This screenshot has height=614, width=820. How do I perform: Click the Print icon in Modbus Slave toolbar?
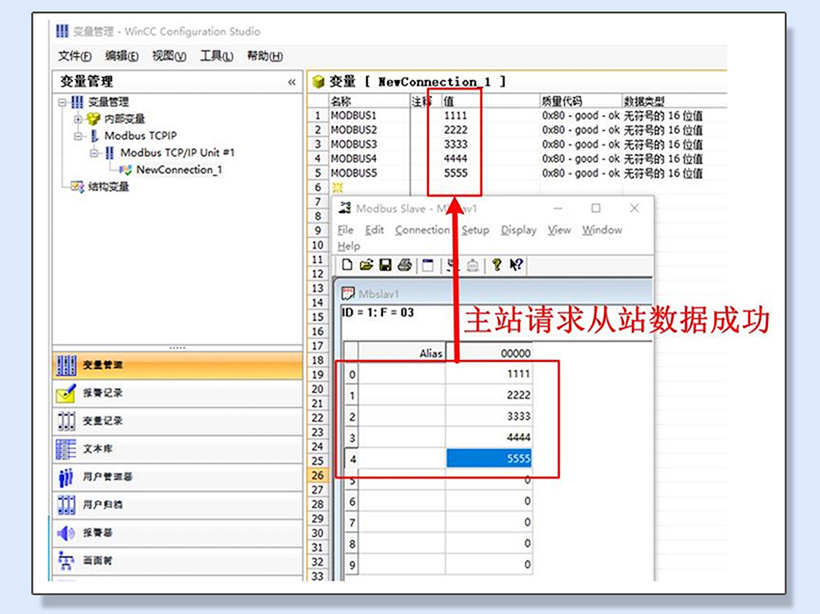(404, 265)
